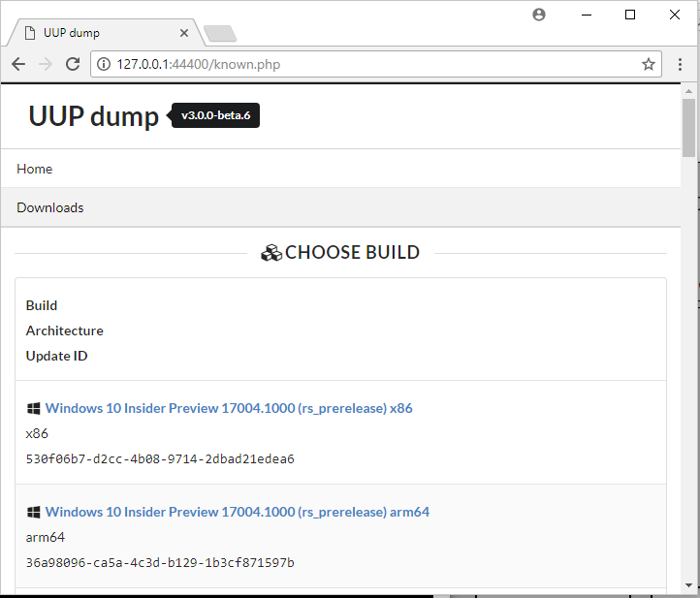Click the x86 architecture text
Screen dimensions: 700x598
(37, 433)
